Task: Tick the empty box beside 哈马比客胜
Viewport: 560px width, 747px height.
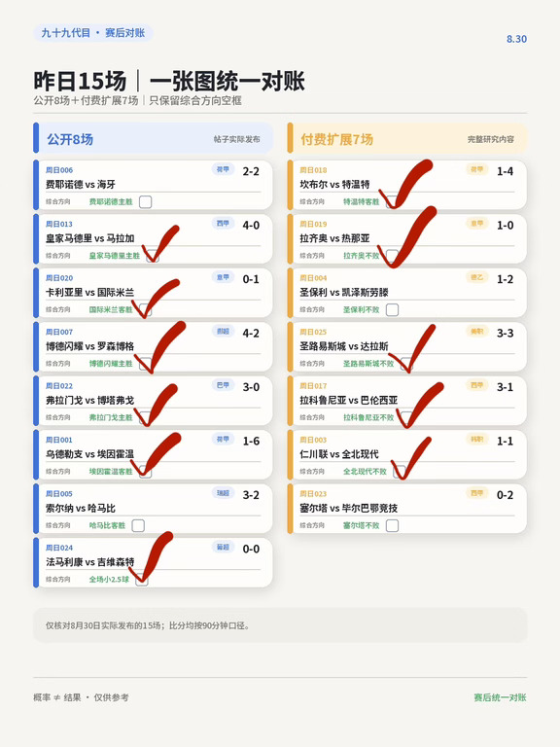Action: click(x=138, y=525)
